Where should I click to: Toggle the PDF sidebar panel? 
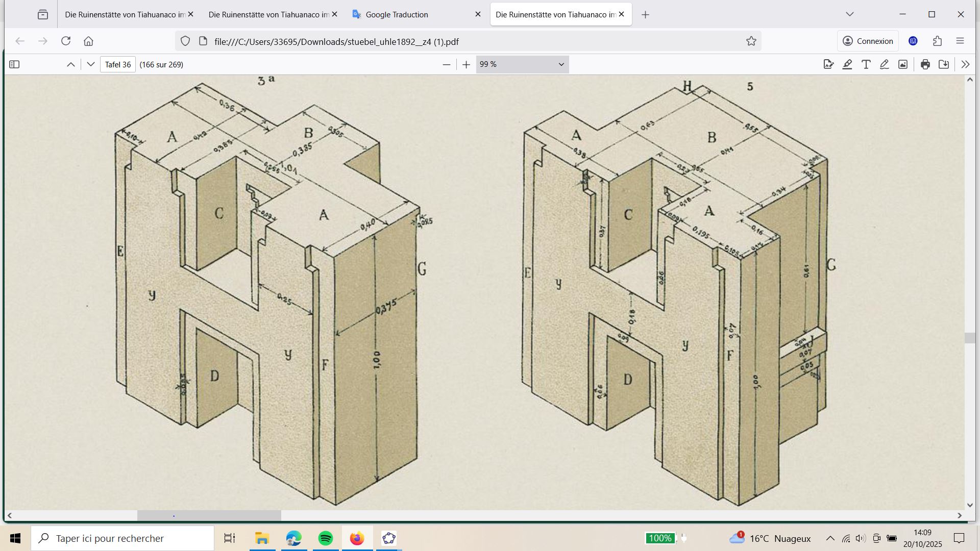click(14, 64)
